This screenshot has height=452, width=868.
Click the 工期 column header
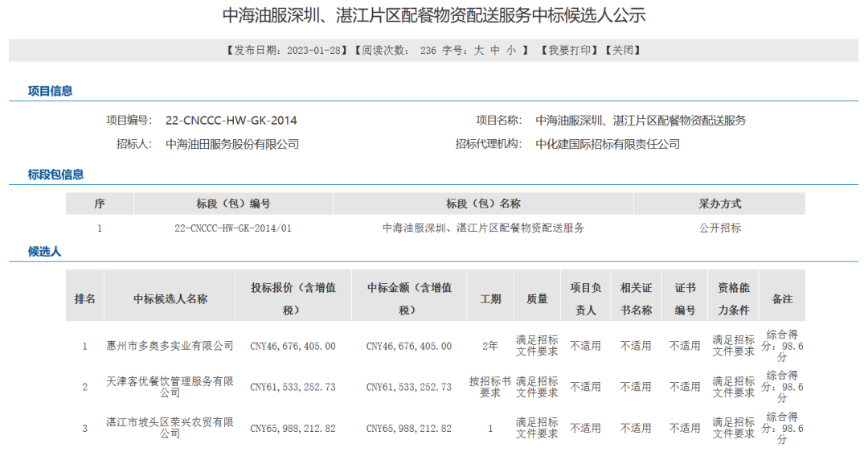[x=490, y=296]
